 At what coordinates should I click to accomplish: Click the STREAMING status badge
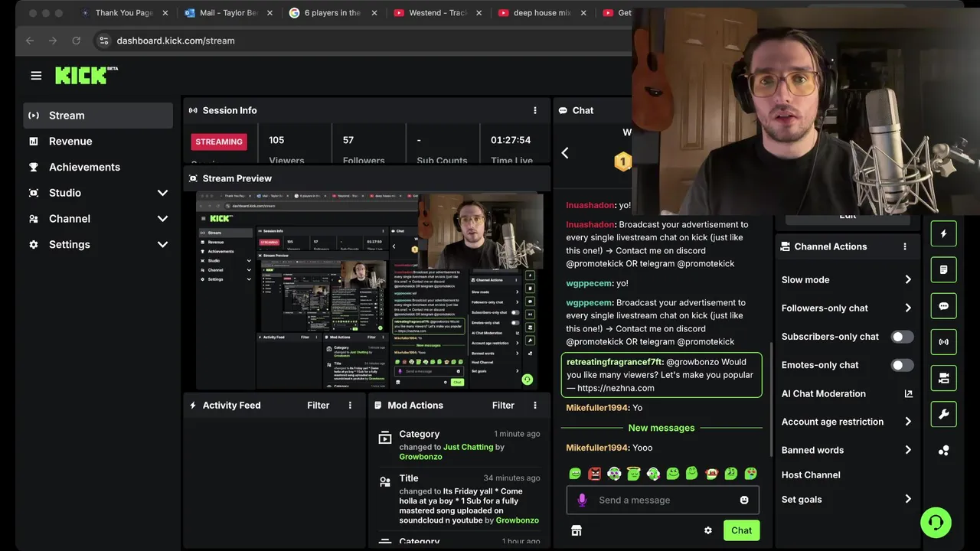219,142
